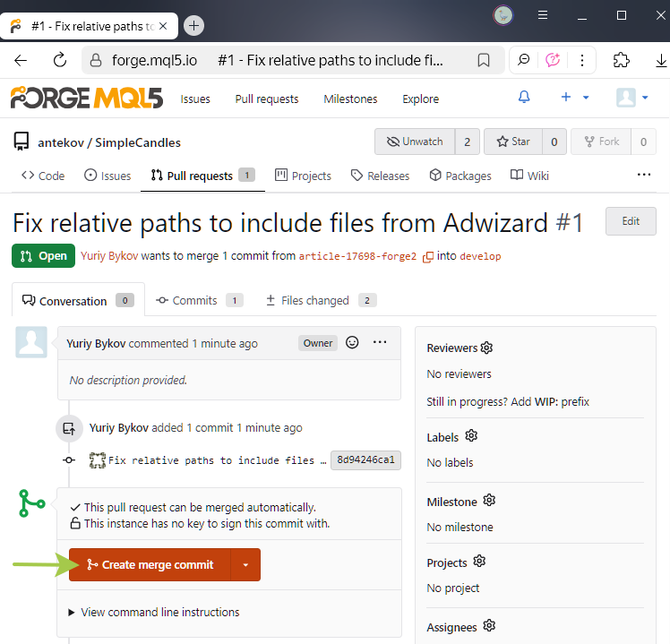This screenshot has width=670, height=644.
Task: Open the plus create-new dropdown
Action: coord(574,98)
